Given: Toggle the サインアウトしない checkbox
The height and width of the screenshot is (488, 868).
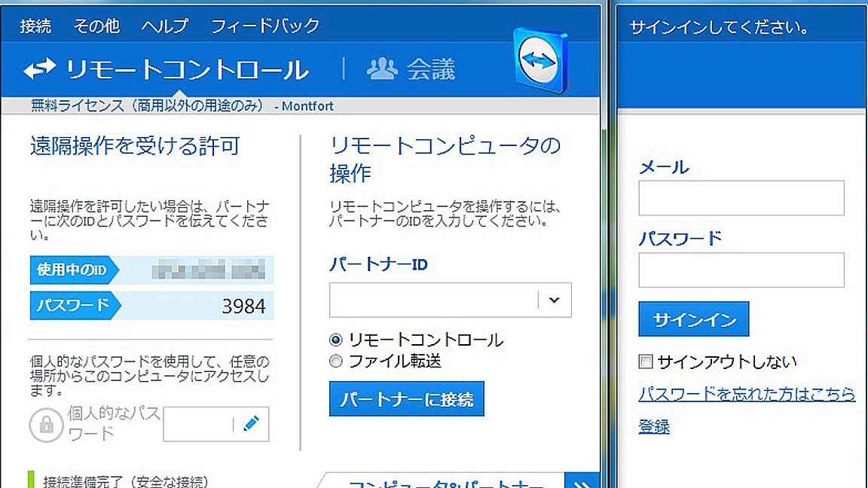Looking at the screenshot, I should (646, 361).
